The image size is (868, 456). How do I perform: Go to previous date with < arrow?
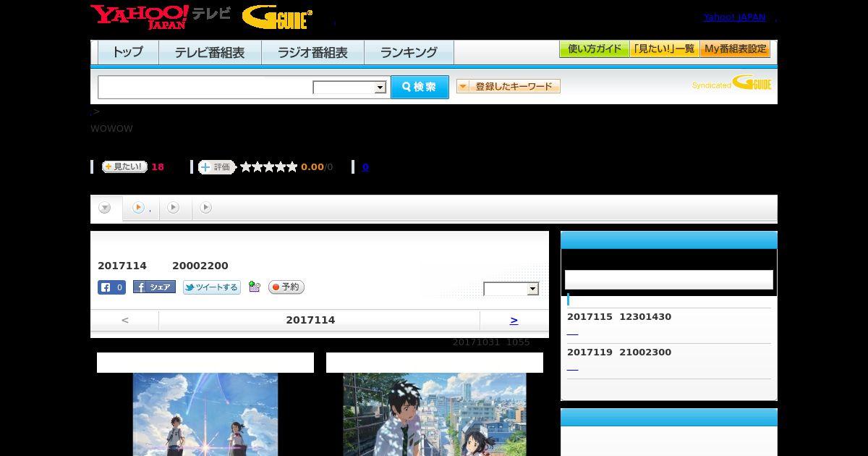coord(125,320)
